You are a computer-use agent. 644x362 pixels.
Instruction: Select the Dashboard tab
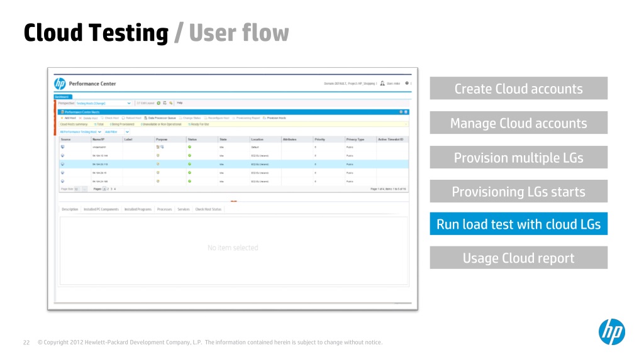(x=62, y=97)
